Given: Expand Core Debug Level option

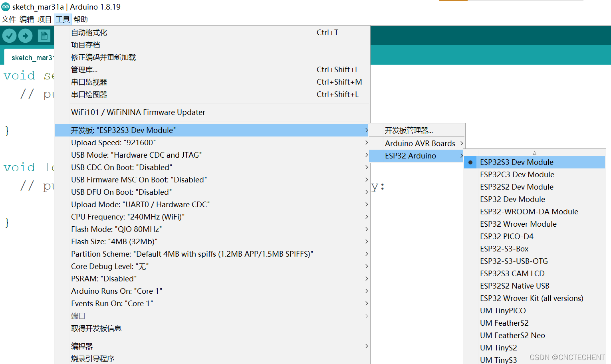Looking at the screenshot, I should point(212,266).
